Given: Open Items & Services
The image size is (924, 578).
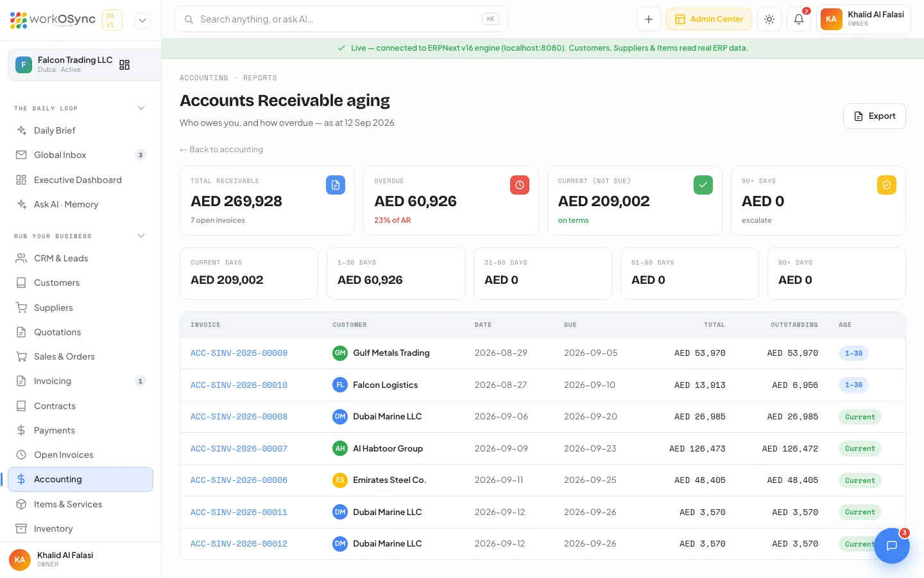Looking at the screenshot, I should pyautogui.click(x=81, y=504).
